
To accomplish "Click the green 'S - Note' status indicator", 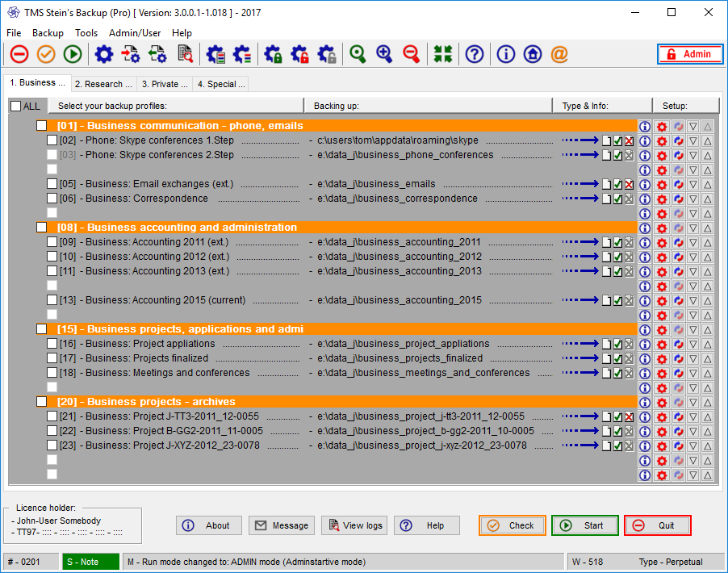I will click(91, 562).
